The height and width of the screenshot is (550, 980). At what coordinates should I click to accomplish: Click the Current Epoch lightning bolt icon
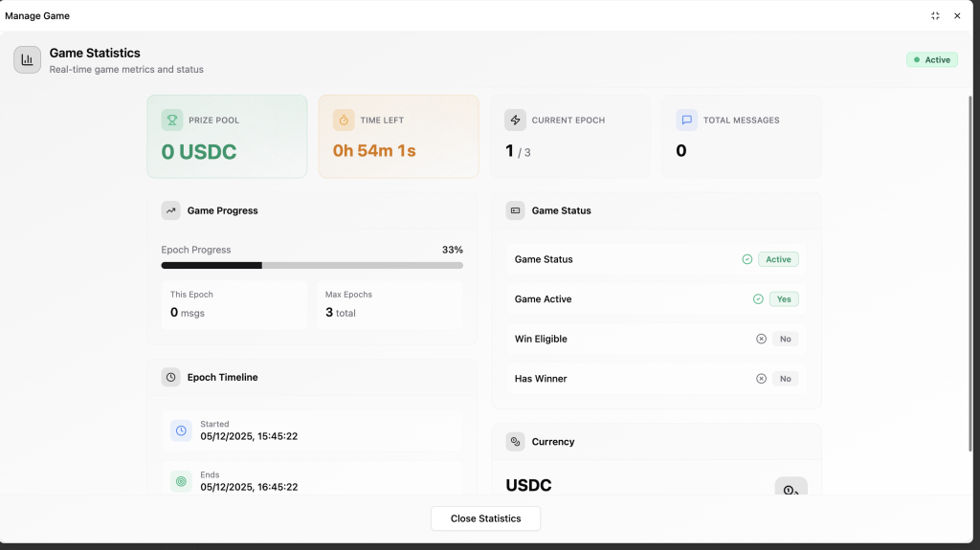click(x=516, y=121)
